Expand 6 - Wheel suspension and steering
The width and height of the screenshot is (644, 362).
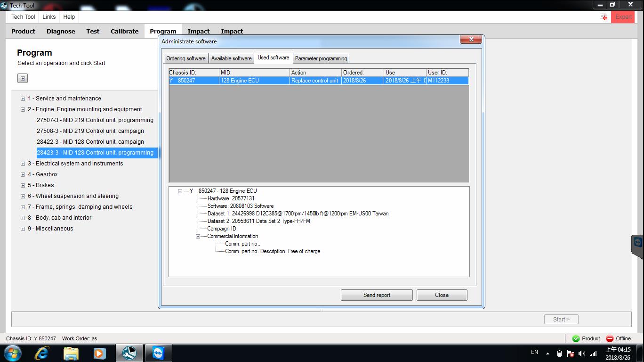click(x=23, y=196)
